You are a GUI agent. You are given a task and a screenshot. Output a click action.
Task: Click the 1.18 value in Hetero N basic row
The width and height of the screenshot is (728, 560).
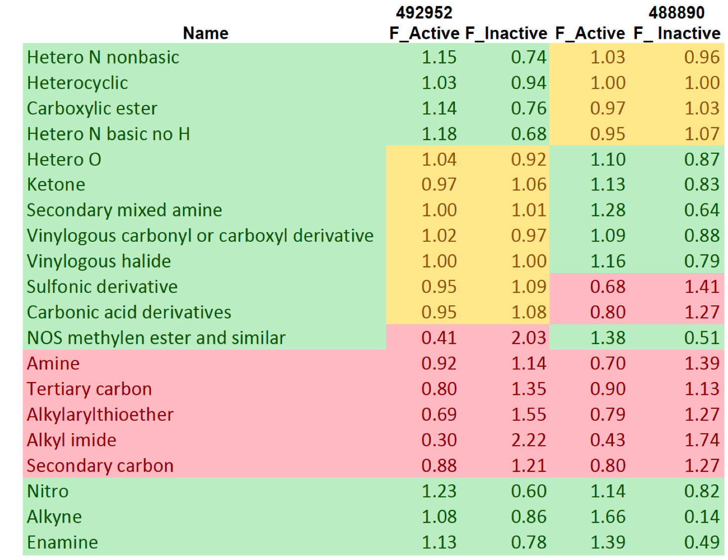[x=439, y=134]
